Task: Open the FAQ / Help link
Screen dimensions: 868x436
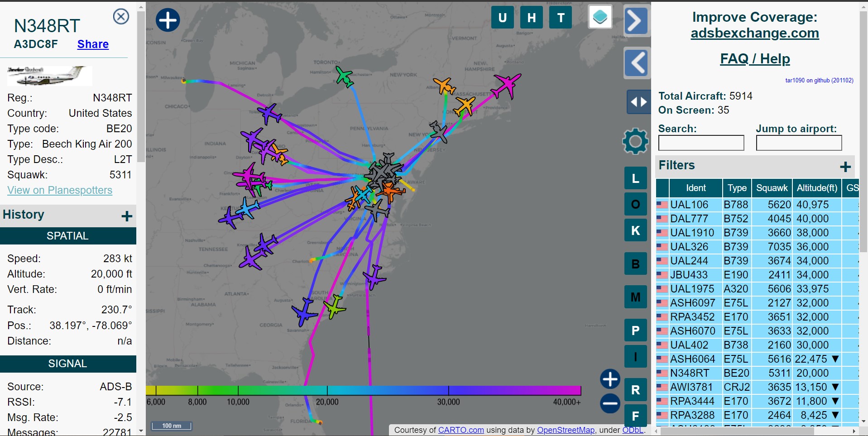Action: [755, 59]
